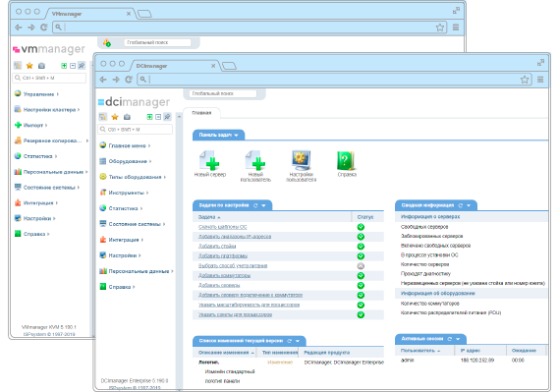Open the Список изменений dropdown arrow
The height and width of the screenshot is (392, 559).
point(298,341)
